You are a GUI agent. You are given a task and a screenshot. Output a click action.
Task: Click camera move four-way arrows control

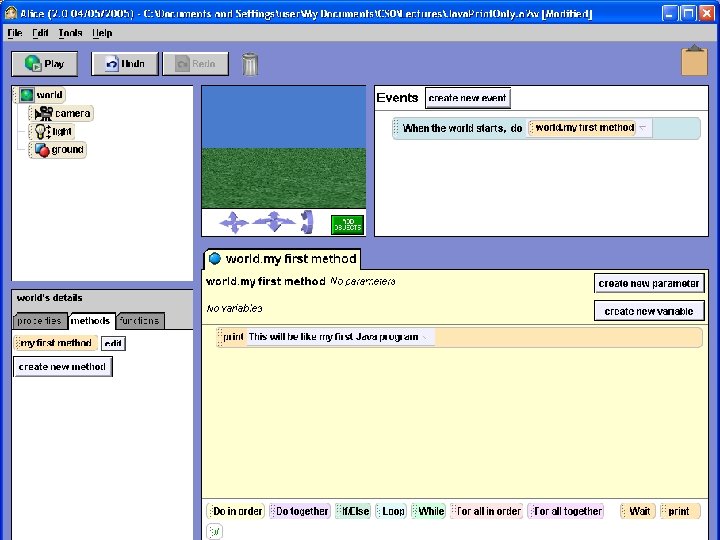(x=234, y=223)
